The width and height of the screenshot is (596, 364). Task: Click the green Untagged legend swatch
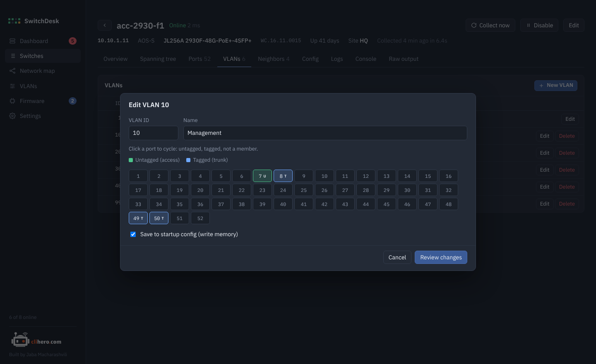click(131, 160)
